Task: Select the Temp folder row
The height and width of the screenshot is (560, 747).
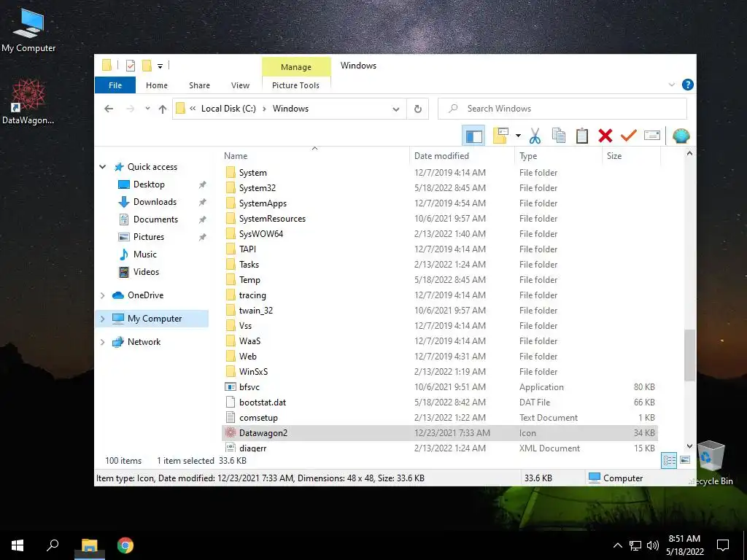Action: 439,280
